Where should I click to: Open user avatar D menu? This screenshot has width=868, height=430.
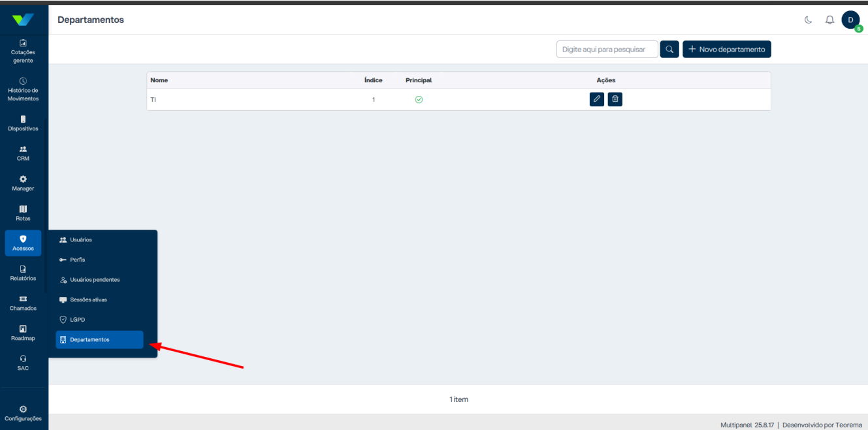pos(850,20)
